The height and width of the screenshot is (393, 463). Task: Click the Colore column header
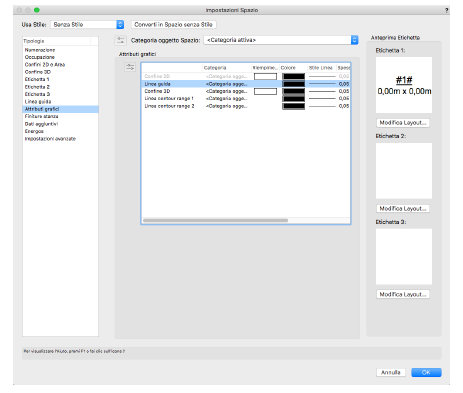pos(293,68)
